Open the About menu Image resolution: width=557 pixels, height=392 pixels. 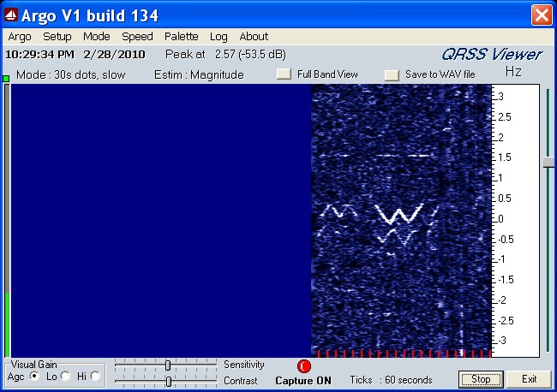pyautogui.click(x=254, y=37)
